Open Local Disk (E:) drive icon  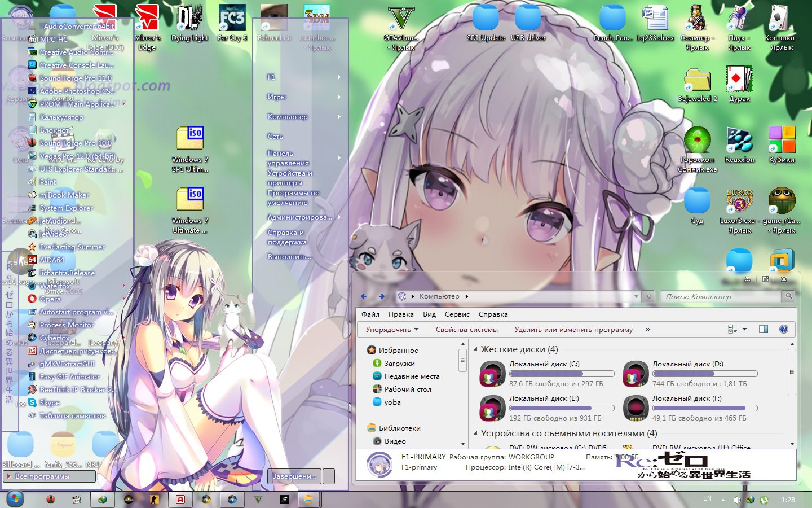(492, 408)
